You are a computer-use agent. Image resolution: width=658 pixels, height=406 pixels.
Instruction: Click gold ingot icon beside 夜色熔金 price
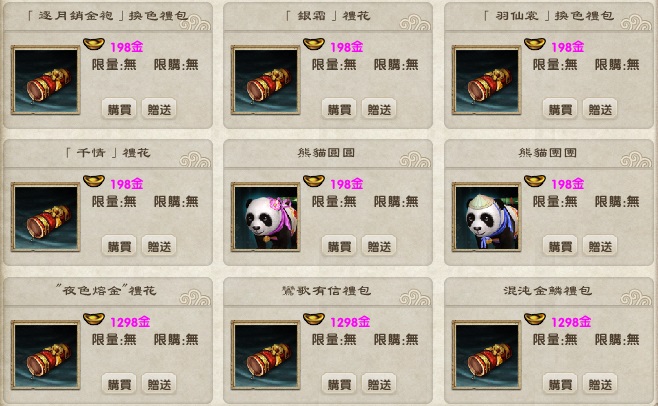coord(94,319)
